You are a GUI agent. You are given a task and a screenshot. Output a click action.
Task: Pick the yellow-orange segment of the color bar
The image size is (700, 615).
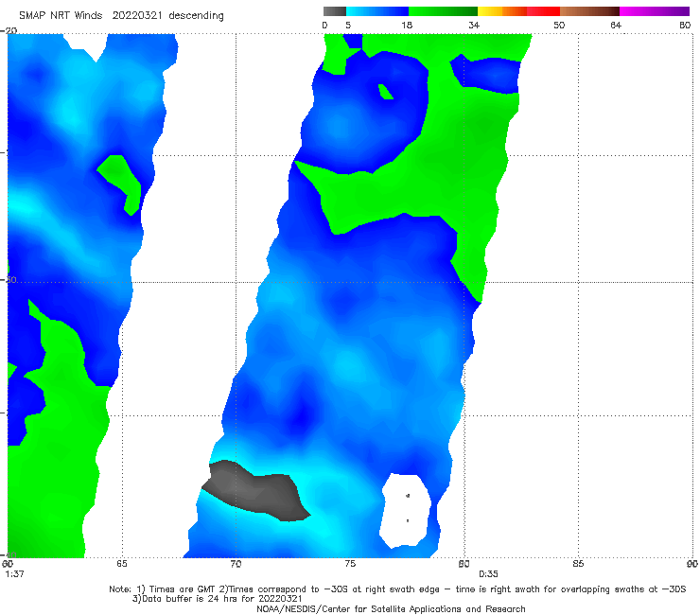tap(502, 11)
